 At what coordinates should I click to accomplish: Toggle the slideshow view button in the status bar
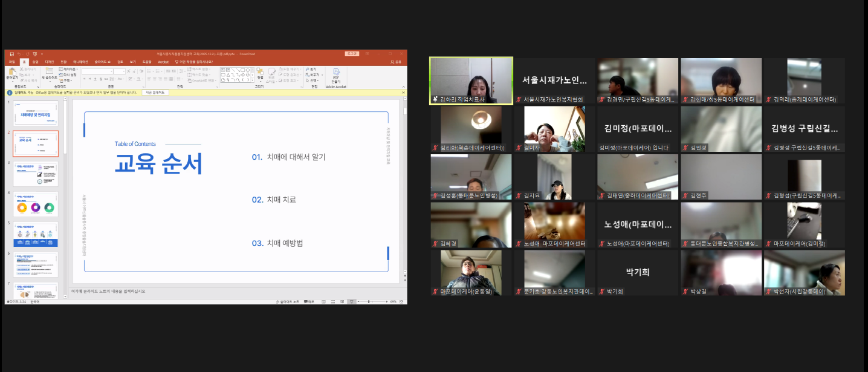tap(351, 301)
